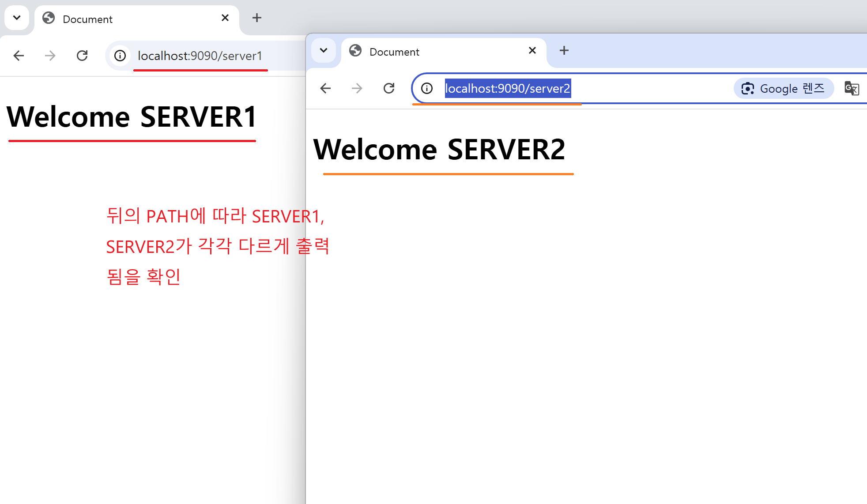The width and height of the screenshot is (867, 504).
Task: Open new tab in server2 window
Action: (x=564, y=50)
